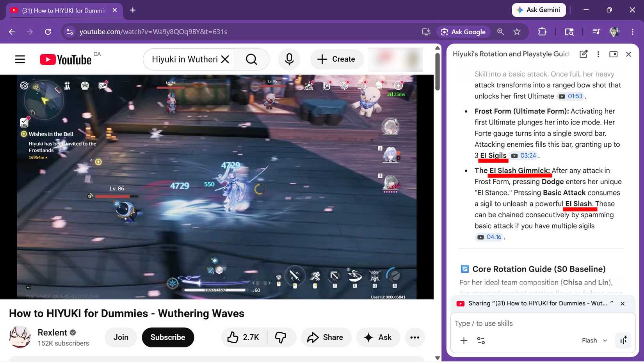The image size is (644, 362).
Task: Click the Gemini prompt input field
Action: click(543, 323)
